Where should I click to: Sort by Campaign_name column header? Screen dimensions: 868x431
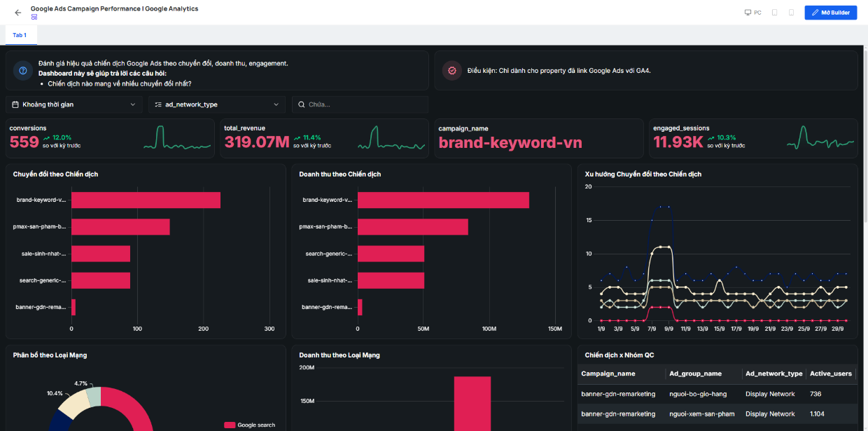tap(608, 374)
